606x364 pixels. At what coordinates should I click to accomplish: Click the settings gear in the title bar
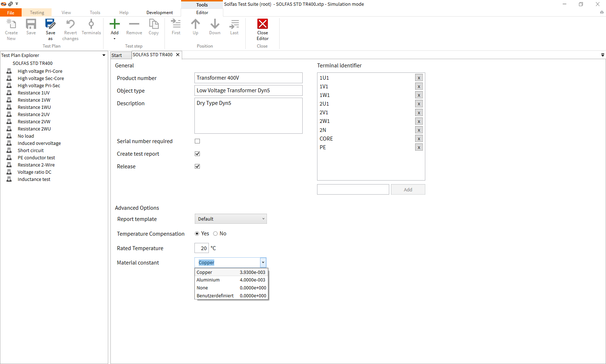click(x=10, y=4)
